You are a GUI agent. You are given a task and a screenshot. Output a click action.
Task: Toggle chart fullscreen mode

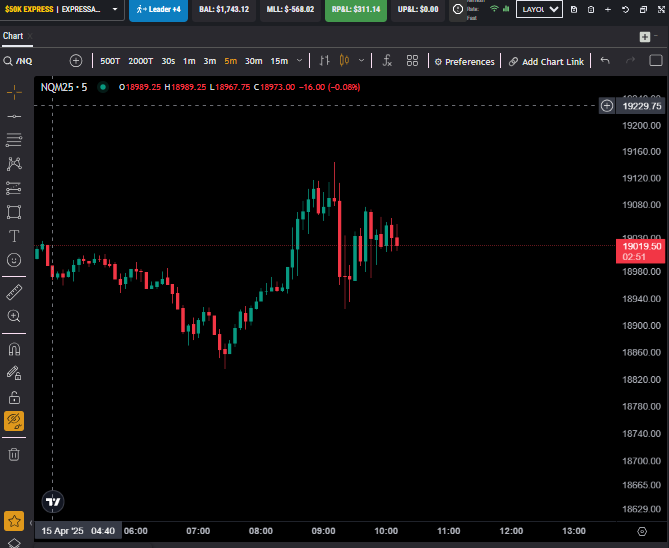[x=656, y=61]
